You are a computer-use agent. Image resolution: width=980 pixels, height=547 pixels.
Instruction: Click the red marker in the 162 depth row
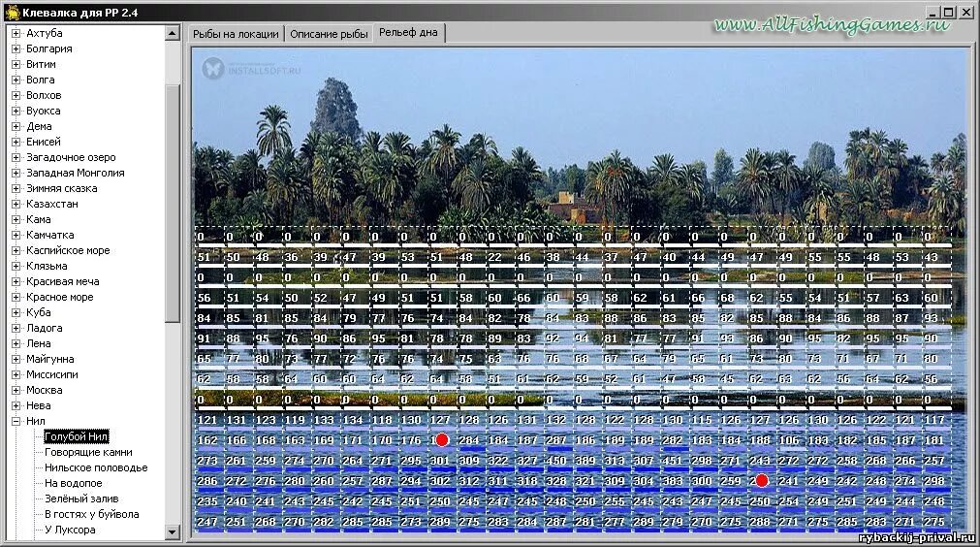pyautogui.click(x=442, y=440)
